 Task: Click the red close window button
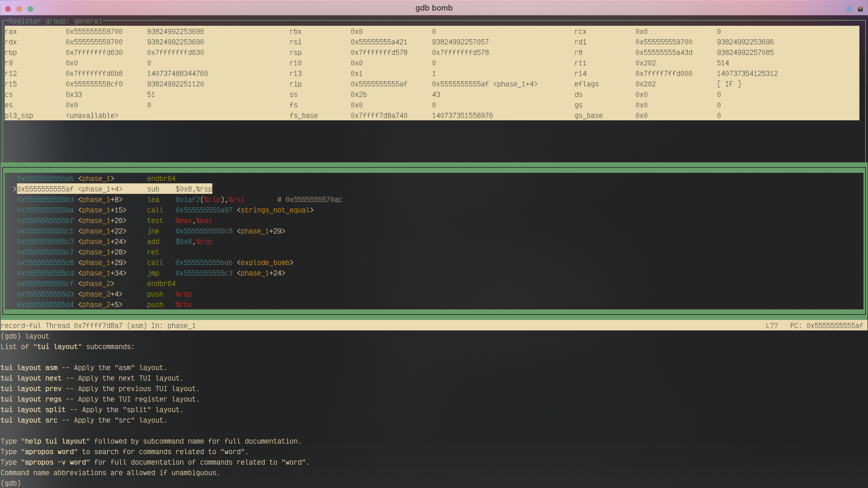tap(8, 9)
